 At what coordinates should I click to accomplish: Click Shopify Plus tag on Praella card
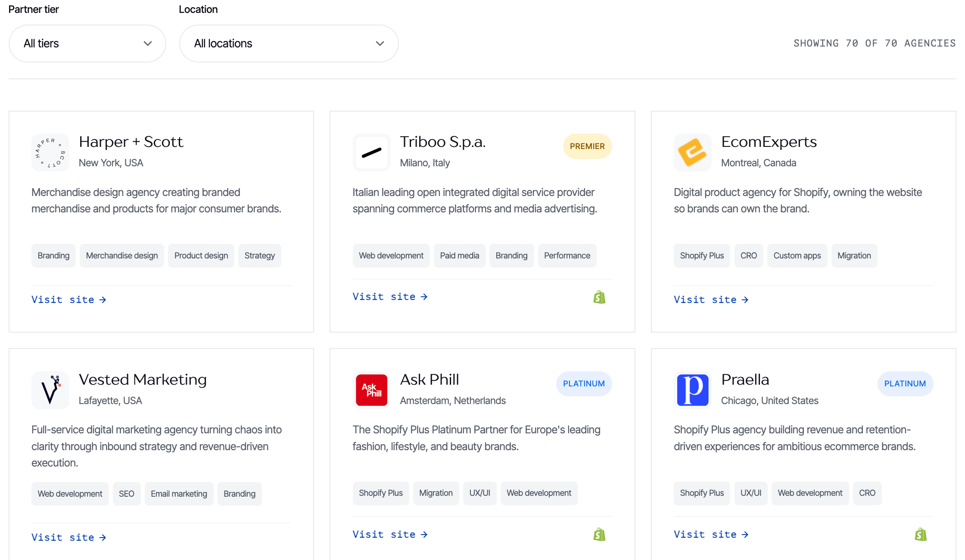(702, 493)
